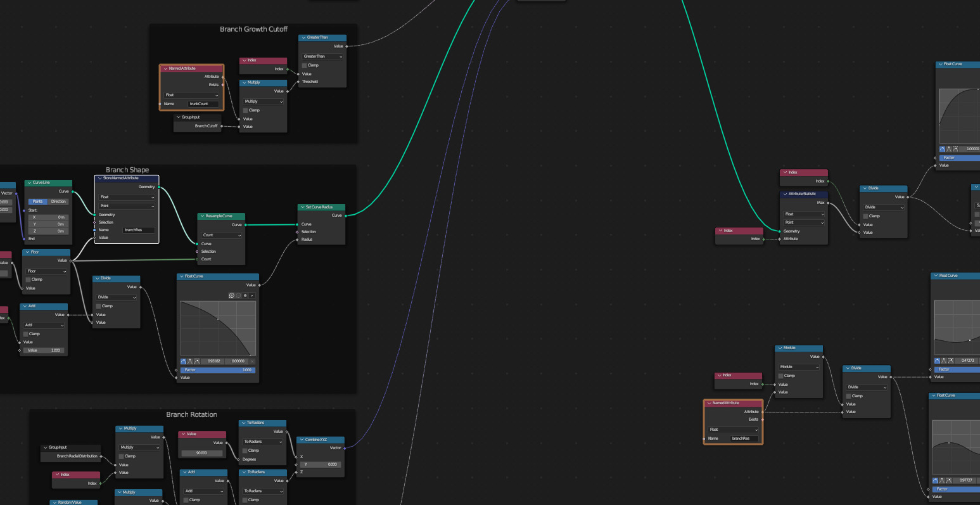Switch Curve Line to Points mode
The height and width of the screenshot is (505, 980).
point(38,201)
